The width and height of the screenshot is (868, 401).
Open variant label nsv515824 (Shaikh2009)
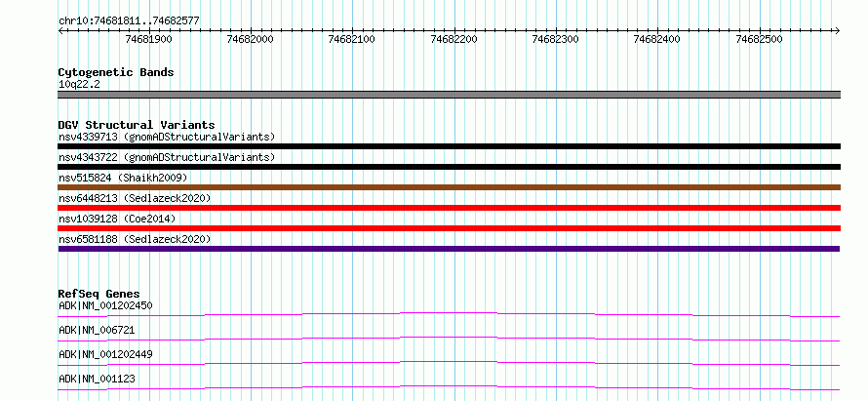(x=123, y=178)
